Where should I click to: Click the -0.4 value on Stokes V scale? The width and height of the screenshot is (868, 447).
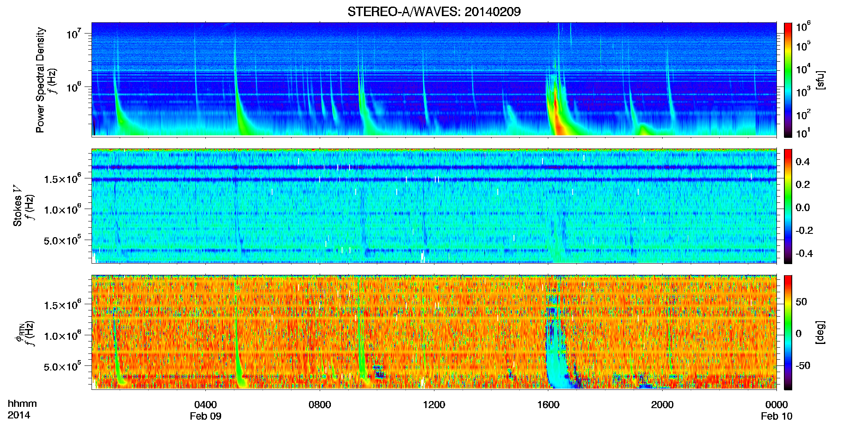pos(804,253)
